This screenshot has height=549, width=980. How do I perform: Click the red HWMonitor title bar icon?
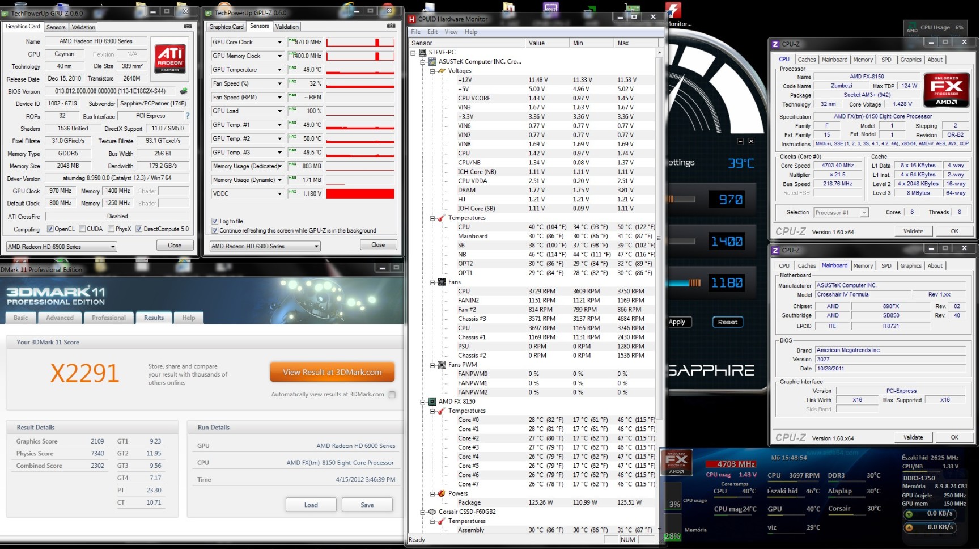coord(412,19)
